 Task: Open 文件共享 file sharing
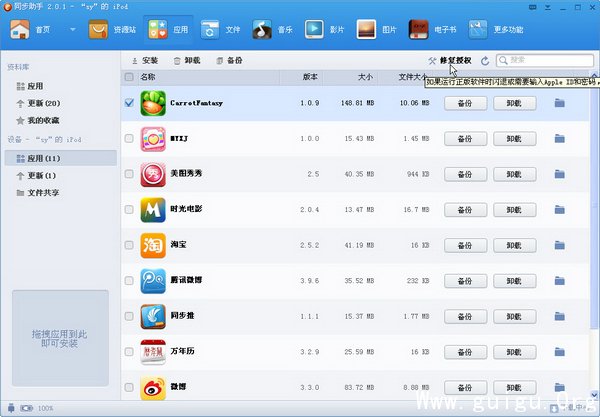pos(38,193)
